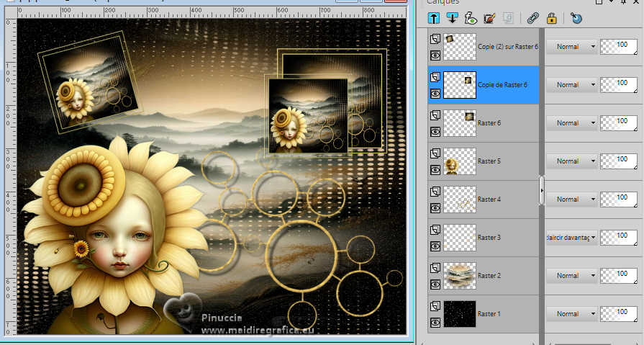
Task: Select the Raster 1 layer name
Action: click(x=489, y=314)
